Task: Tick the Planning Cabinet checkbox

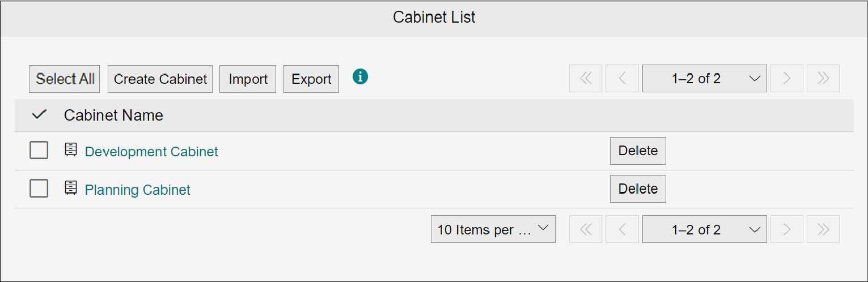Action: [39, 188]
